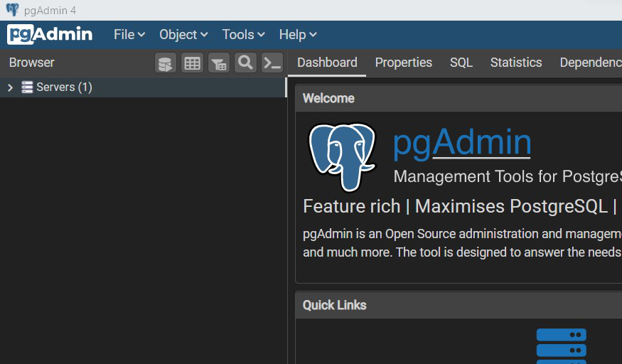The width and height of the screenshot is (622, 364).
Task: Select the Servers (1) tree item
Action: point(64,87)
